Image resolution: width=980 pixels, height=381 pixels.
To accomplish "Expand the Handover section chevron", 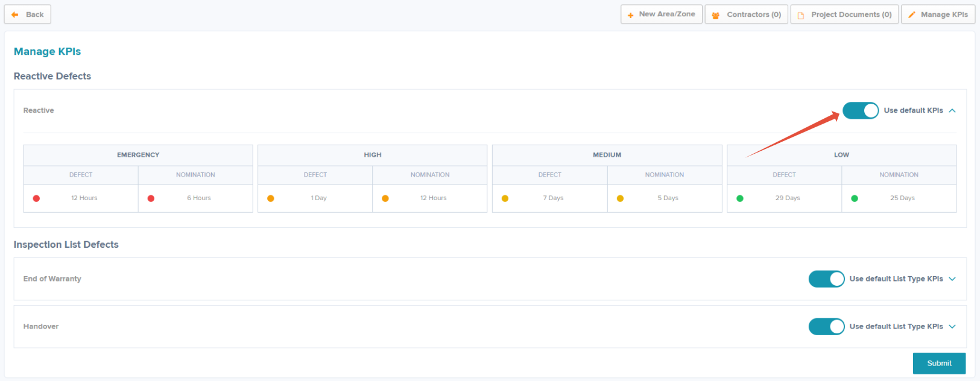I will 952,326.
